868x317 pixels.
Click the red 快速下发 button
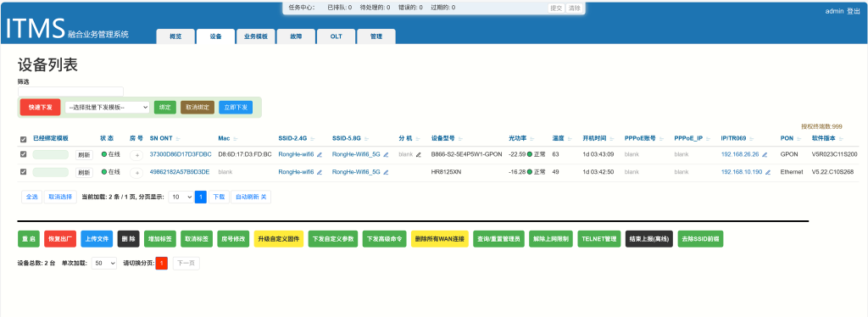click(41, 108)
